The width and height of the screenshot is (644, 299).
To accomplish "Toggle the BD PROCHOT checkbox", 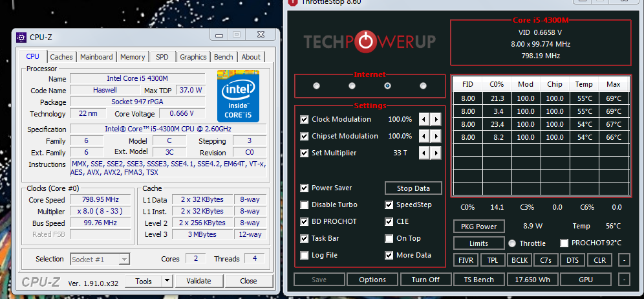I will click(x=305, y=222).
